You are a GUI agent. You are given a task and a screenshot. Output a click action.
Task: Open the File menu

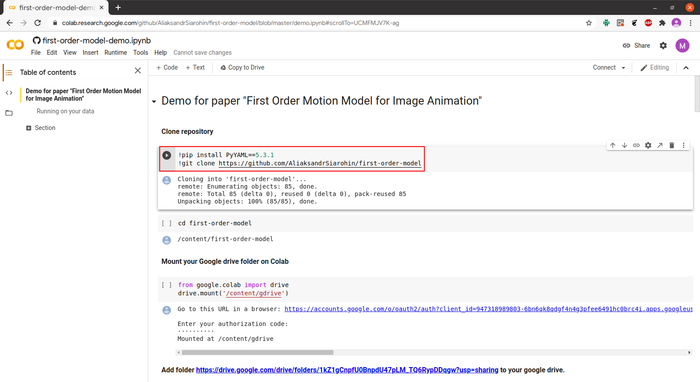[36, 53]
